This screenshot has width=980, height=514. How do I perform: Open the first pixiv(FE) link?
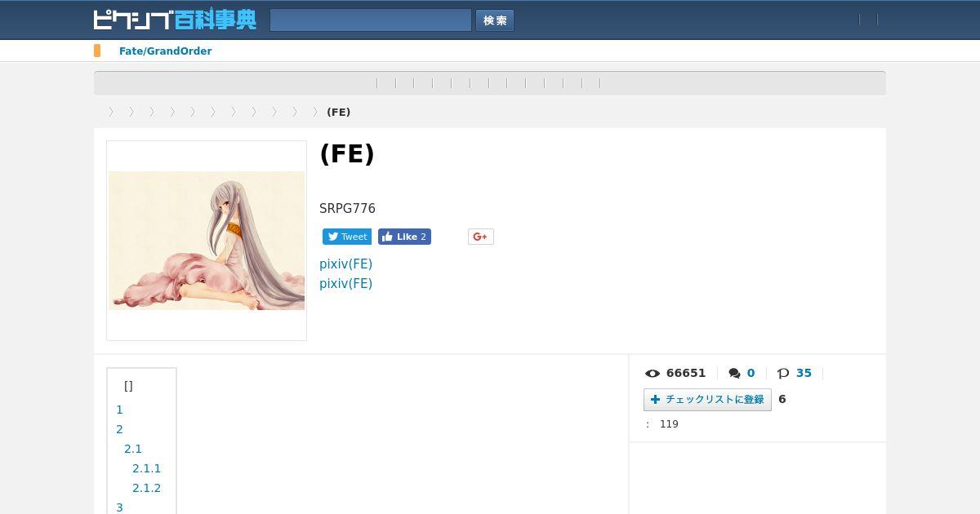tap(345, 264)
